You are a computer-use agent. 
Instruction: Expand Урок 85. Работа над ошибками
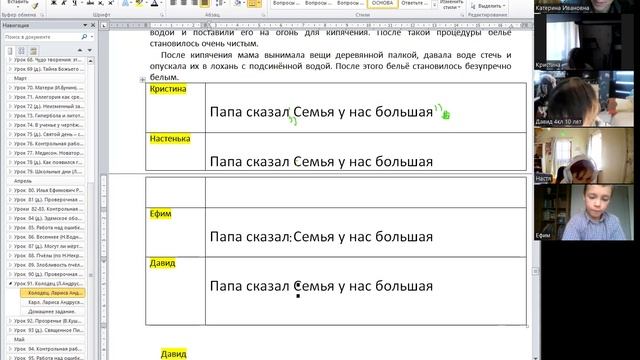click(x=10, y=228)
